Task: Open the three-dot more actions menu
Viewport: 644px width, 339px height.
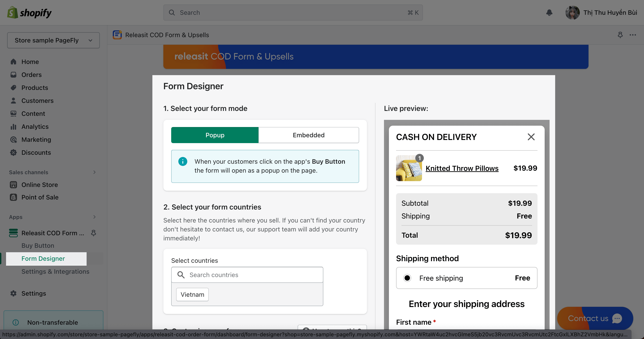Action: (x=633, y=35)
